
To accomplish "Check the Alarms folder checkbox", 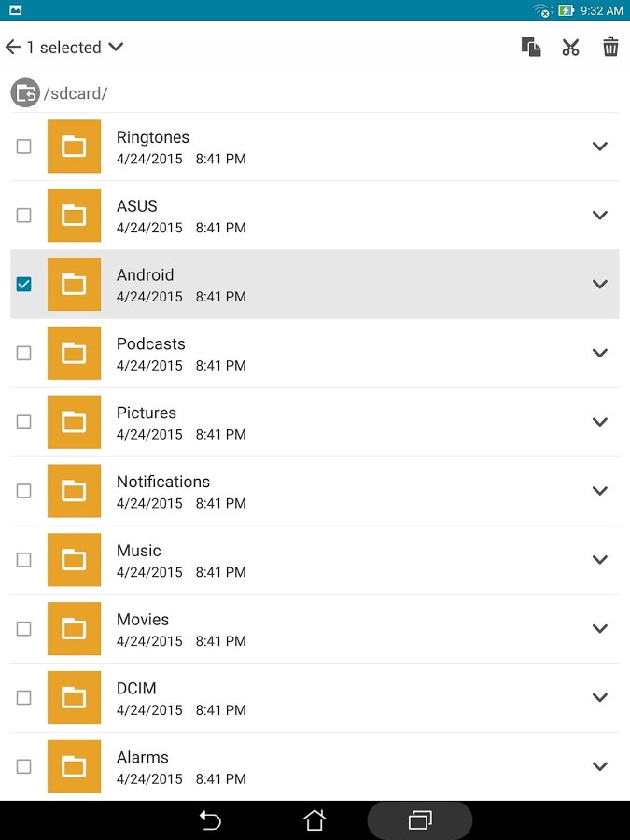I will pos(23,766).
